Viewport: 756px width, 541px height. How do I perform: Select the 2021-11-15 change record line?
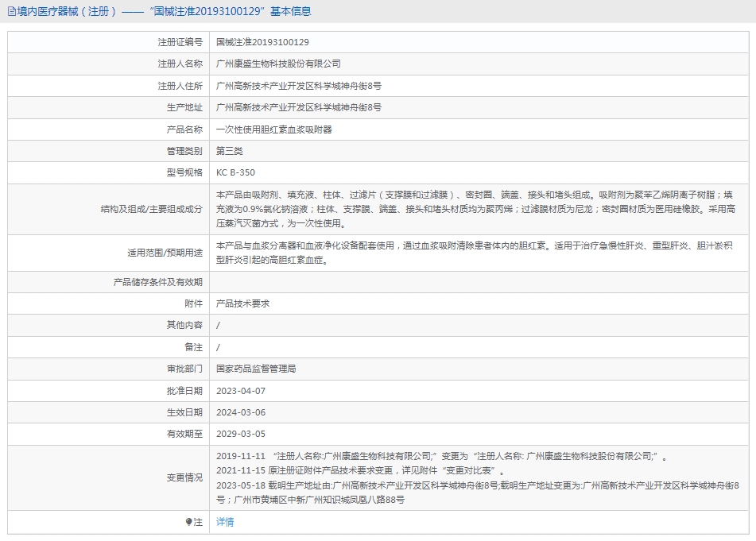(x=360, y=470)
